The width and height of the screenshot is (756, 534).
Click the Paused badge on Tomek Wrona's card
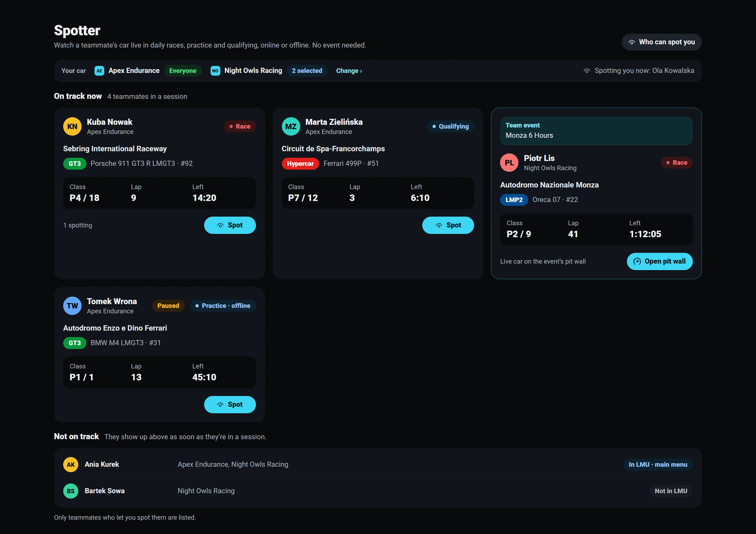[x=168, y=306]
